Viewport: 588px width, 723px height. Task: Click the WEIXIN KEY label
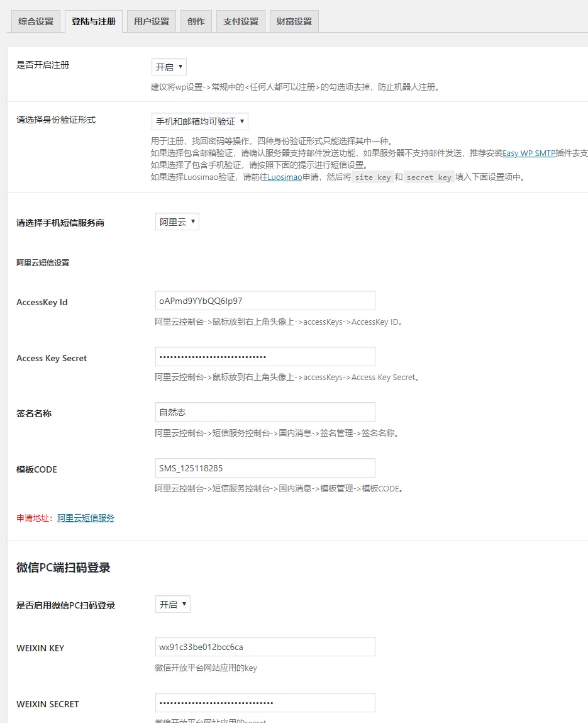40,648
